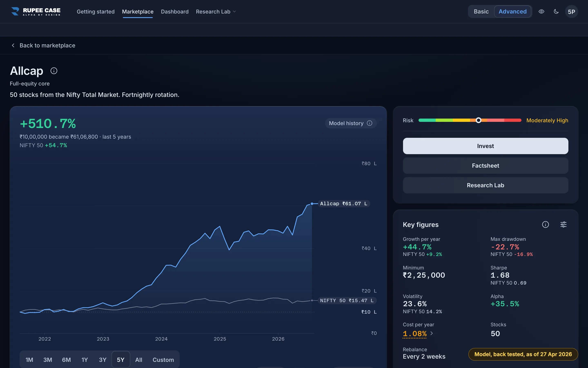The width and height of the screenshot is (588, 368).
Task: Click the back arrow chevron icon
Action: click(13, 46)
